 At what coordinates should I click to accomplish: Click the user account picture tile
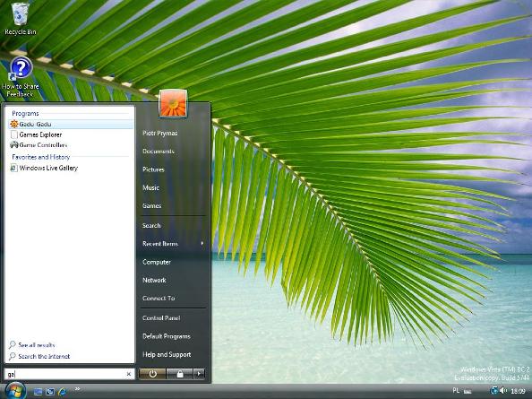[x=173, y=104]
